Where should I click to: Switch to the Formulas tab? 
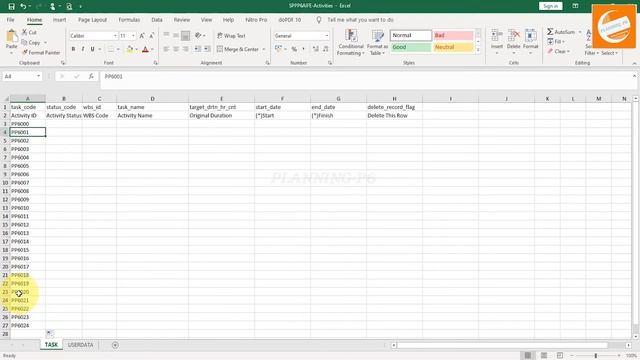pyautogui.click(x=129, y=20)
